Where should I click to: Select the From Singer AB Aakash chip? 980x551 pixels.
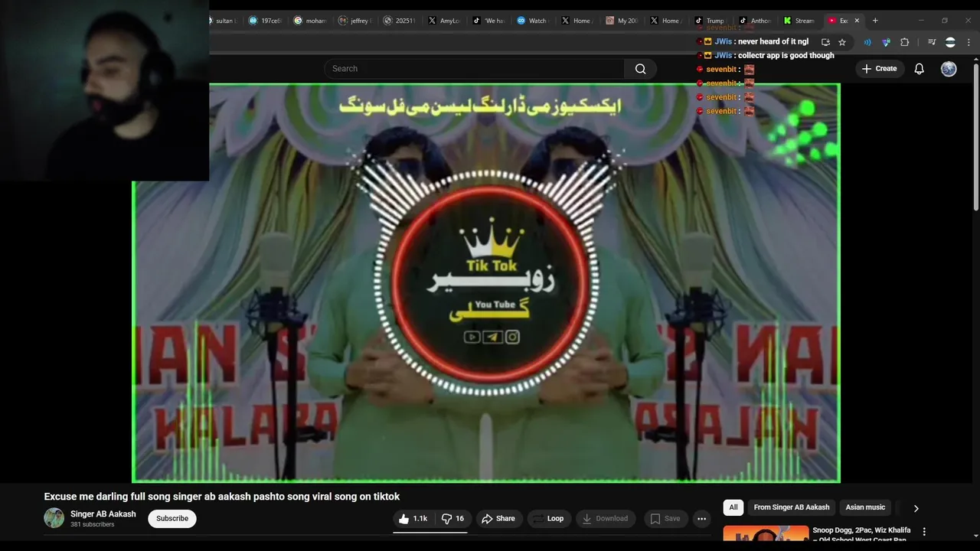(792, 507)
